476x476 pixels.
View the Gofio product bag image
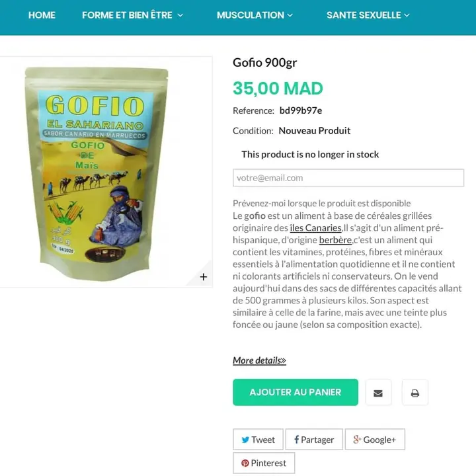click(97, 174)
